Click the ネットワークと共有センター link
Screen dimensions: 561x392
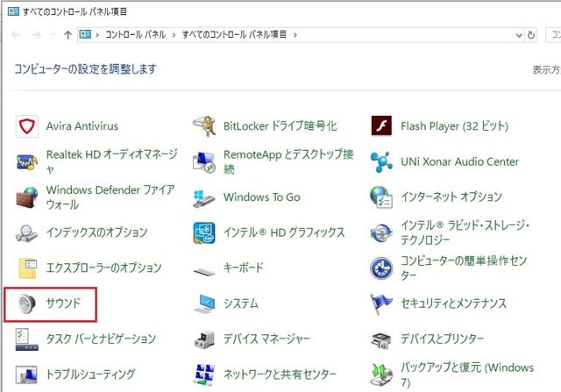point(280,374)
